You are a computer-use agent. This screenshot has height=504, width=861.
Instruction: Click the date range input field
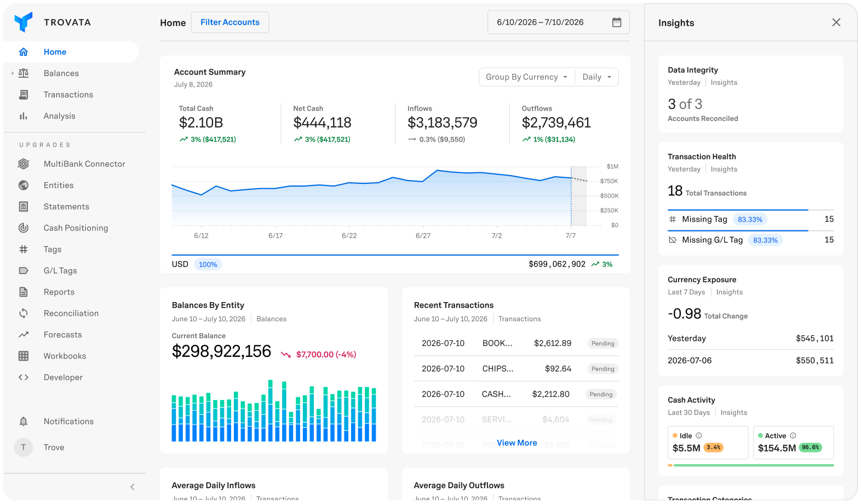(559, 22)
